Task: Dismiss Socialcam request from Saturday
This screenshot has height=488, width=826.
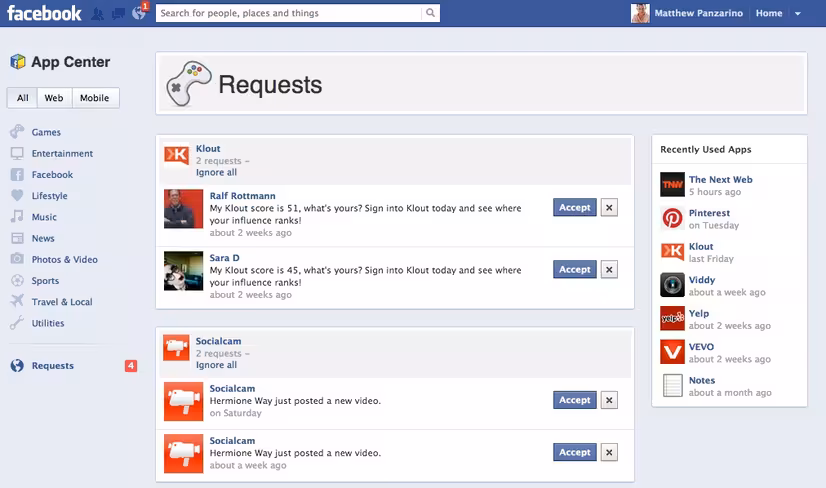Action: 609,400
